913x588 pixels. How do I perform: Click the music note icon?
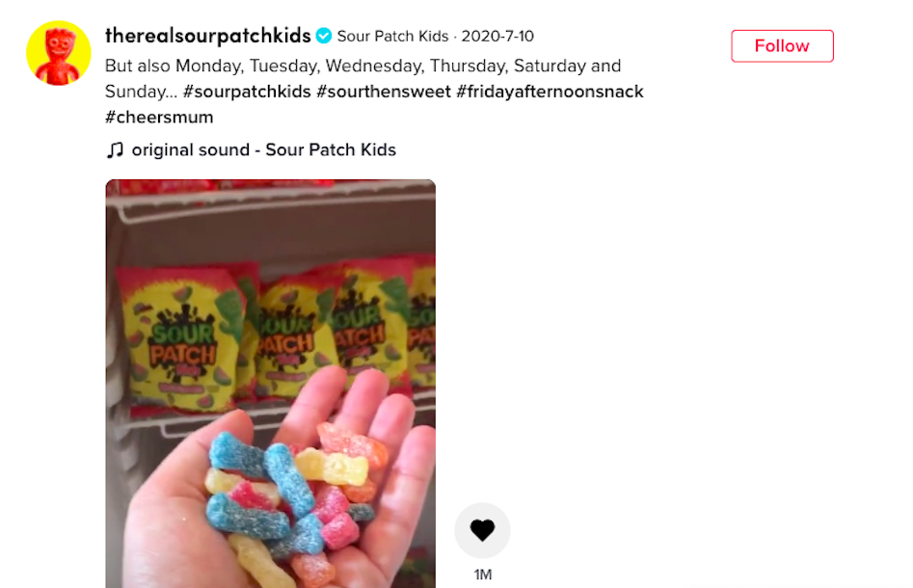click(116, 150)
